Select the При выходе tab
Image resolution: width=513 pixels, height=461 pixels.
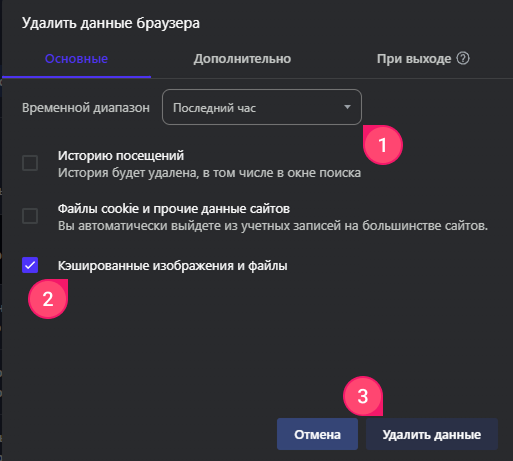[414, 59]
